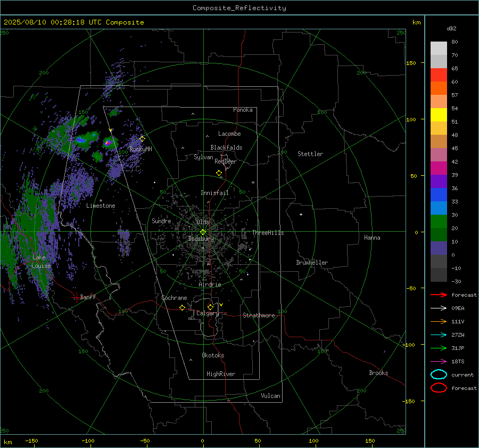Click the 65 dBZ red color swatch
479x448 pixels.
[439, 75]
